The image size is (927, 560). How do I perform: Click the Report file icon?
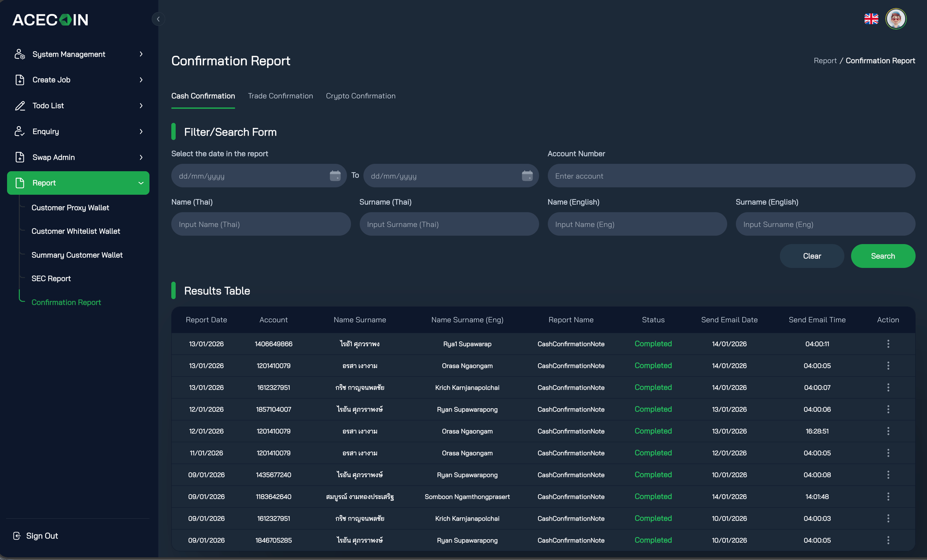click(19, 183)
